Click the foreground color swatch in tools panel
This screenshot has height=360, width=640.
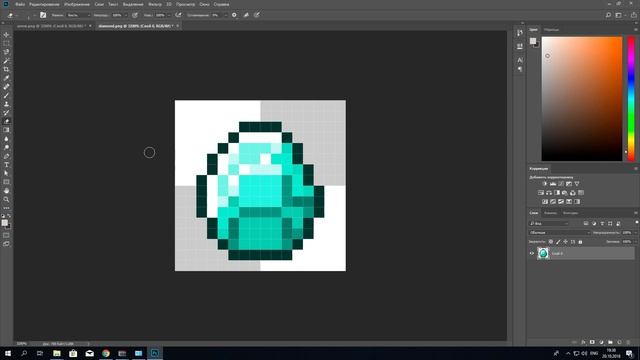[x=4, y=223]
